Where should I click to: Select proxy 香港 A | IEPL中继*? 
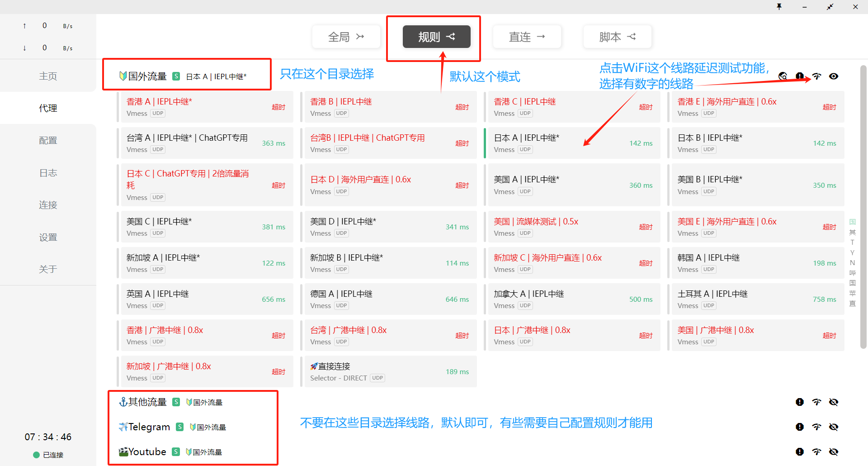click(206, 107)
